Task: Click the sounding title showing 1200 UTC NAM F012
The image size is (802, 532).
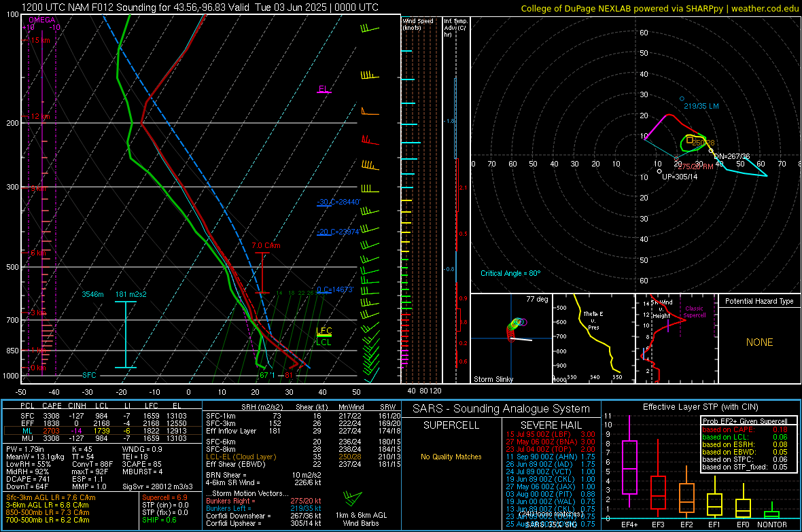Action: click(x=200, y=7)
